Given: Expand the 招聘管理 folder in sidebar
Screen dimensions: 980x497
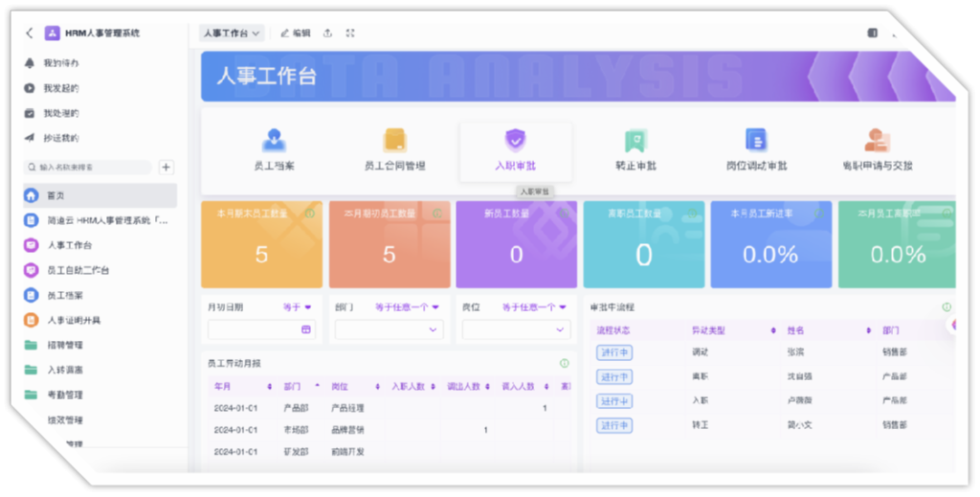Looking at the screenshot, I should click(65, 345).
